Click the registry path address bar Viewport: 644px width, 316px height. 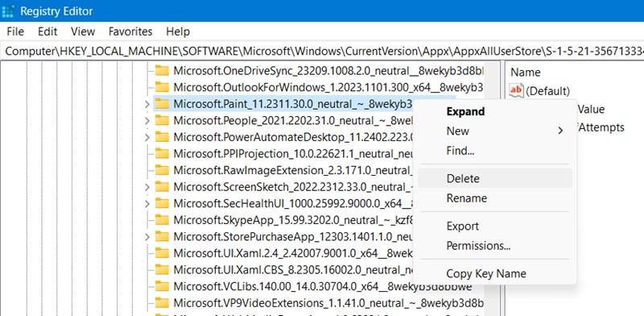click(x=322, y=51)
